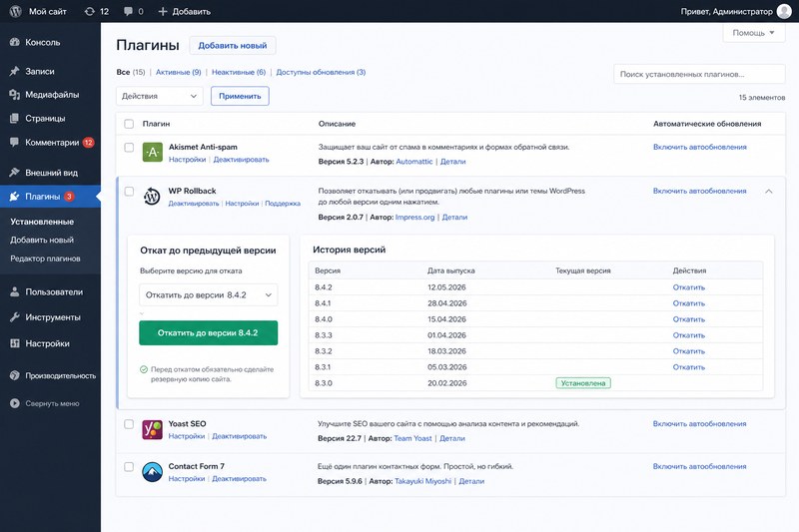
Task: Filter plugins by Неактивные (6)
Action: 239,72
